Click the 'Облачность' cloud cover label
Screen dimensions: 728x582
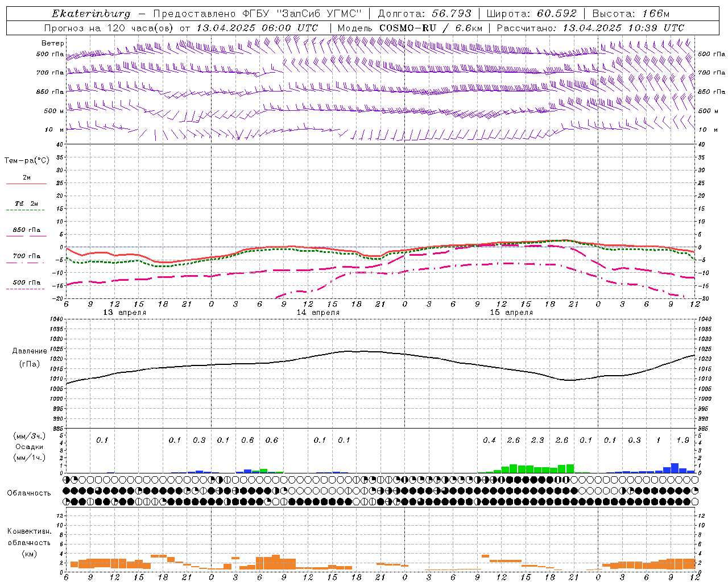click(29, 493)
